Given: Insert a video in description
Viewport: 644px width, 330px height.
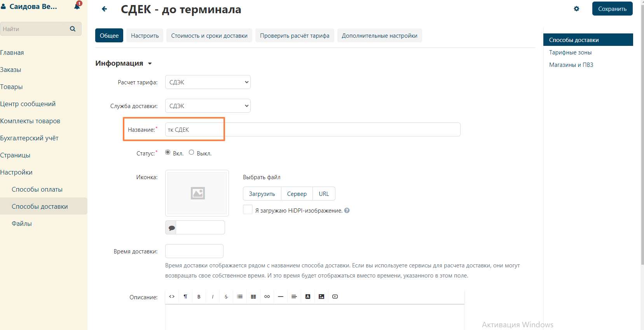Looking at the screenshot, I should coord(335,297).
